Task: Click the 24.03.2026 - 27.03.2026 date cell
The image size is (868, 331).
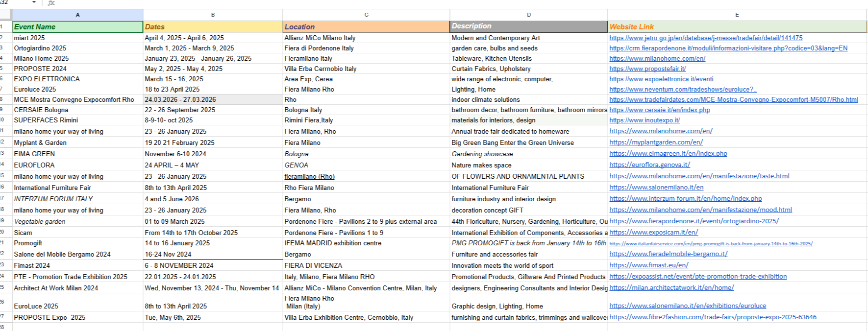Action: 213,100
